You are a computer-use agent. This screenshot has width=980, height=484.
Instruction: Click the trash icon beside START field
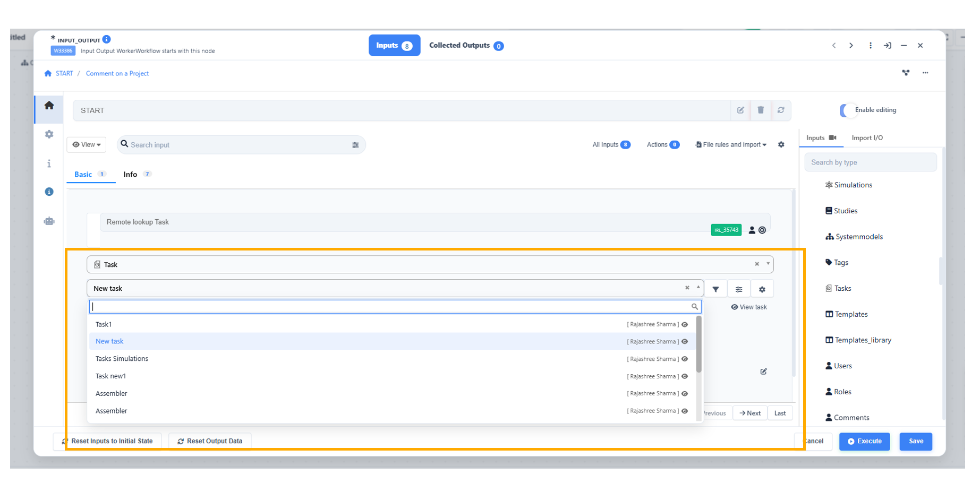[761, 110]
